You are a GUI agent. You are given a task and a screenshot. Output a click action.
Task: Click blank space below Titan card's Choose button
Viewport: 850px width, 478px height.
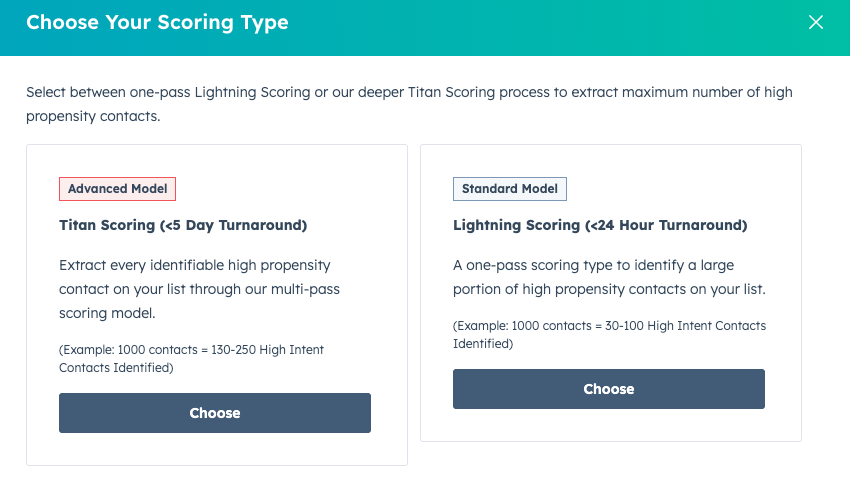click(x=215, y=449)
